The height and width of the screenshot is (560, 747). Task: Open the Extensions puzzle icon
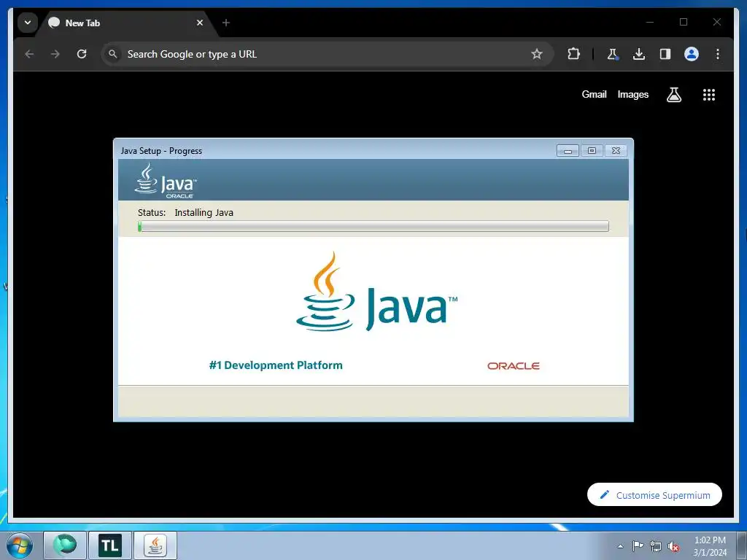coord(573,54)
